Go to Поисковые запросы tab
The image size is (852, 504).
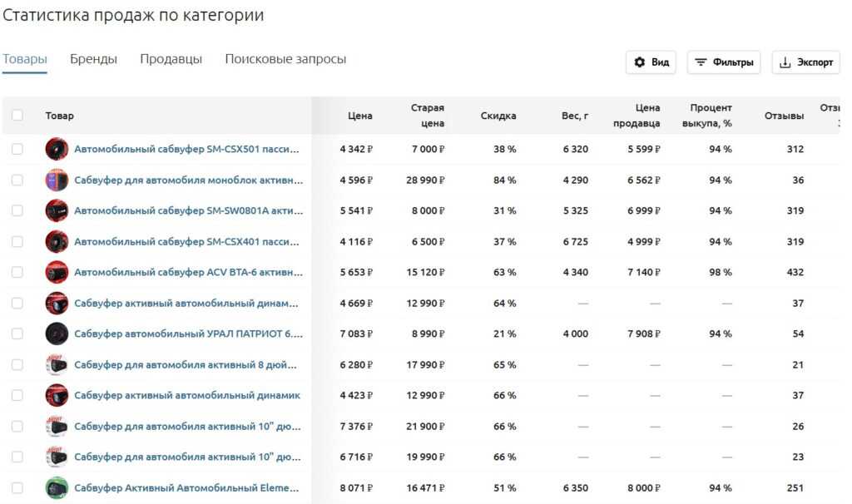[x=285, y=60]
